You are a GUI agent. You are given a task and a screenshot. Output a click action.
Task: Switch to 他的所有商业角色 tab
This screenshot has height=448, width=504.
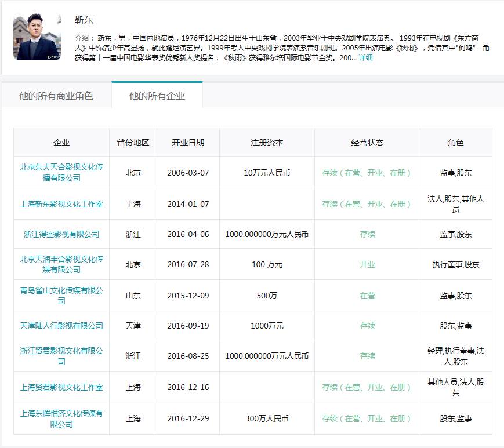pyautogui.click(x=56, y=96)
